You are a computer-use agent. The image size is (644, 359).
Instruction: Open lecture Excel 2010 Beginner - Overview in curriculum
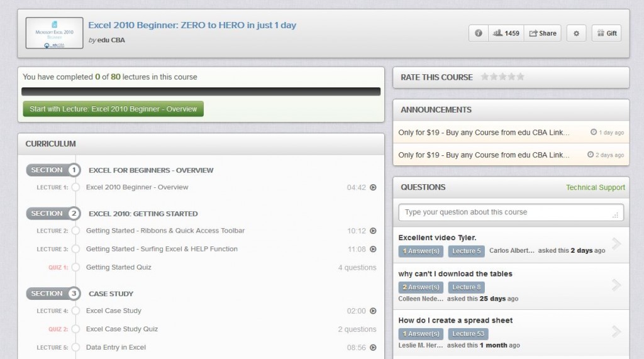[x=137, y=187]
